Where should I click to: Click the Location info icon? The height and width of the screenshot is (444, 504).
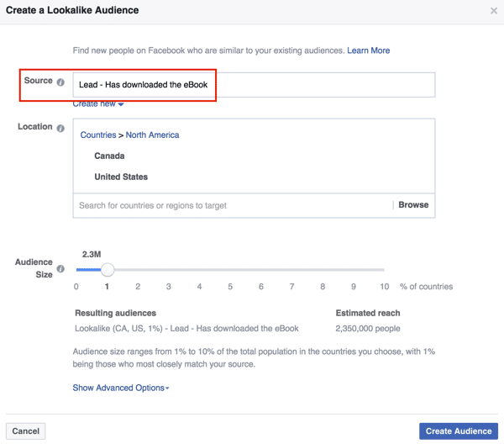(x=60, y=129)
